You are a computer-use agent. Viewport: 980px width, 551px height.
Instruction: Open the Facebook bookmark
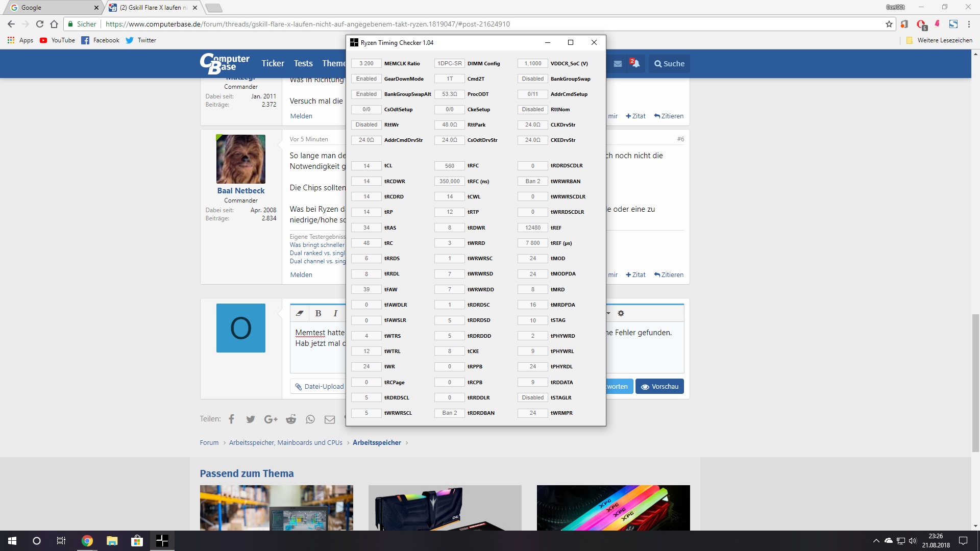tap(100, 40)
